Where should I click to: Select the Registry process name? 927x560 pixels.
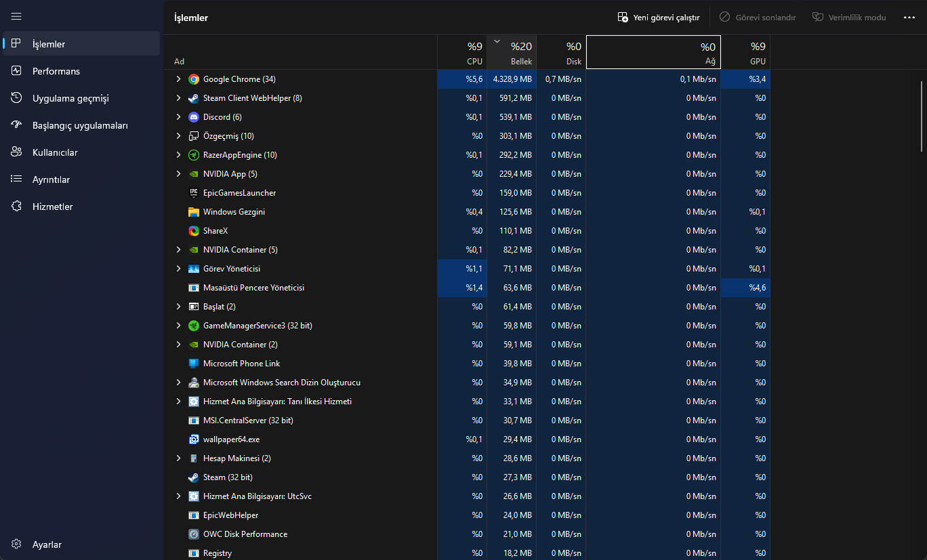coord(218,553)
